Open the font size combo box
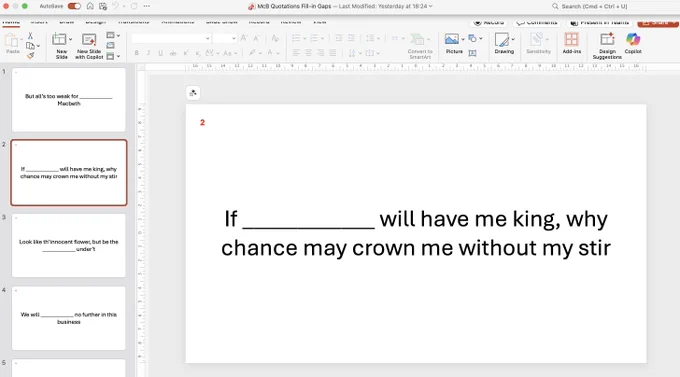 225,38
